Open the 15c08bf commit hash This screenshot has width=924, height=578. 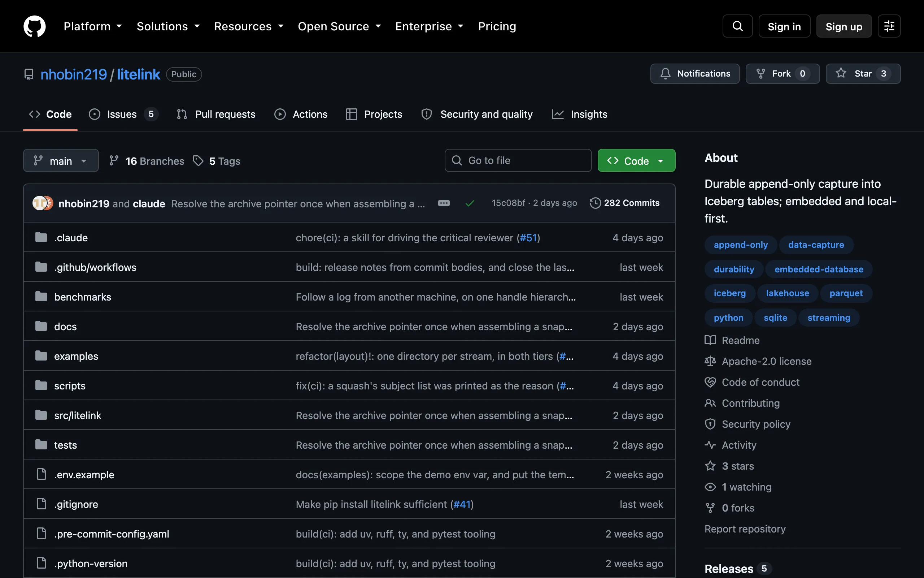click(508, 203)
